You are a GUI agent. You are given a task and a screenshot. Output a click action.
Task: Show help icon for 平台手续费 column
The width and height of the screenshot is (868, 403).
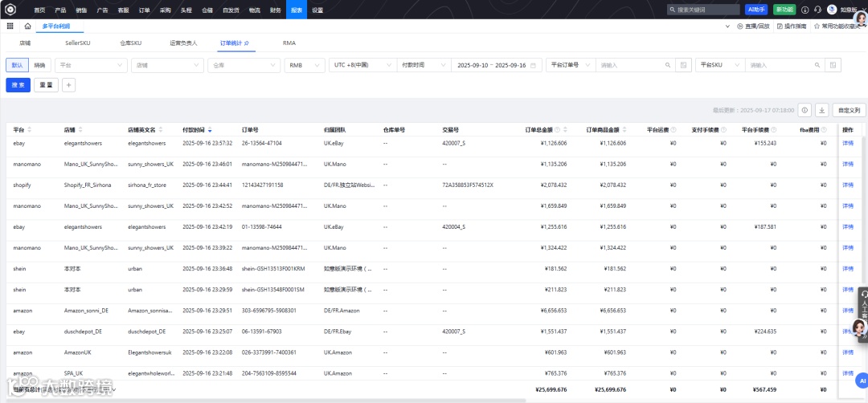[773, 130]
